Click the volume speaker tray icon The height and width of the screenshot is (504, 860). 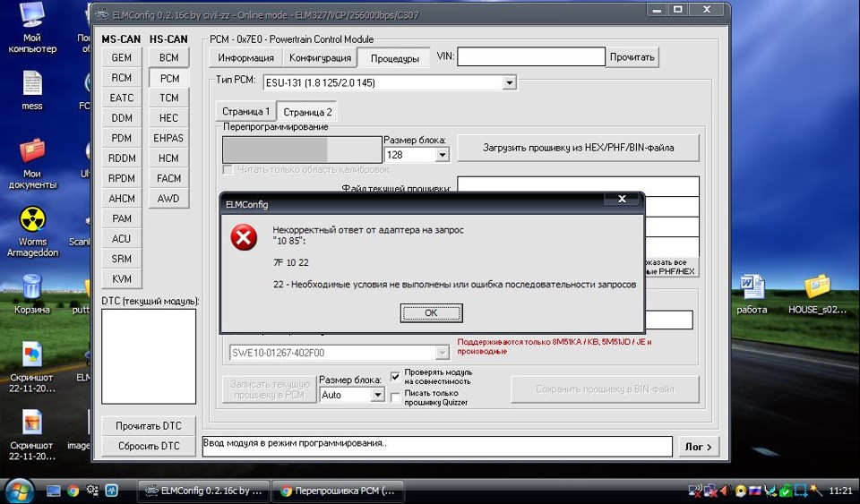point(726,491)
